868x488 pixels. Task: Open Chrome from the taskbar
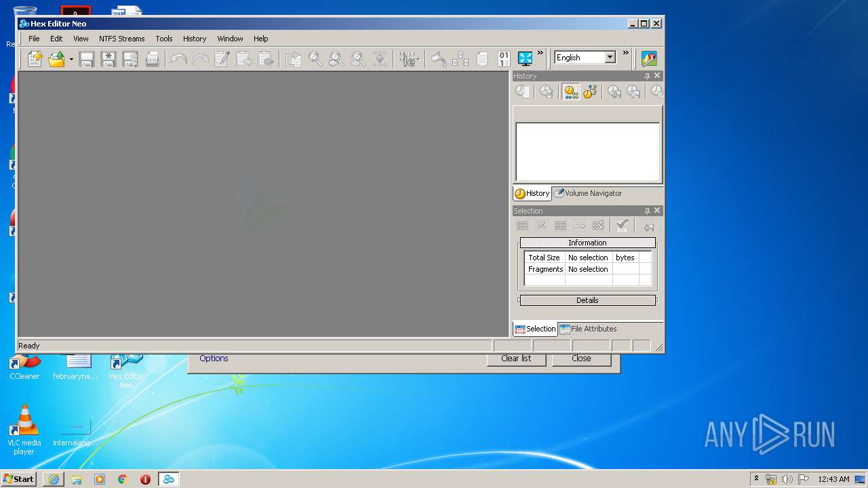click(x=123, y=479)
